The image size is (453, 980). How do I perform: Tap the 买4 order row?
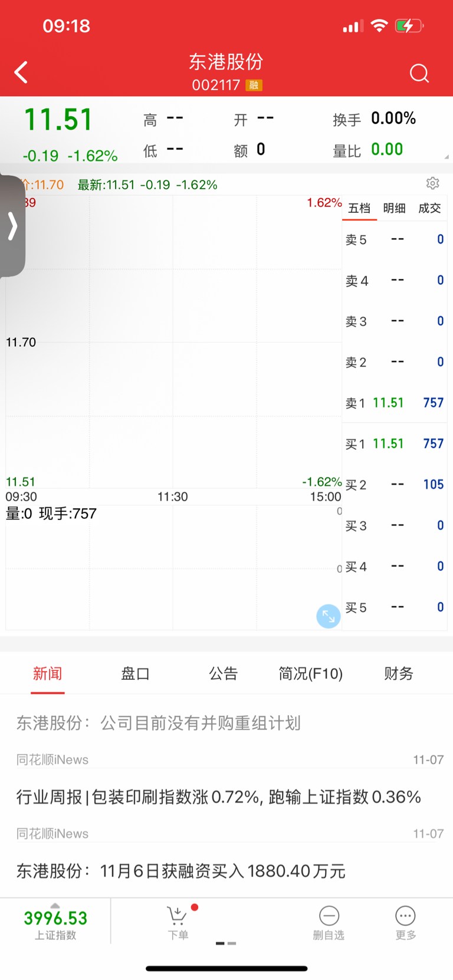click(x=395, y=566)
